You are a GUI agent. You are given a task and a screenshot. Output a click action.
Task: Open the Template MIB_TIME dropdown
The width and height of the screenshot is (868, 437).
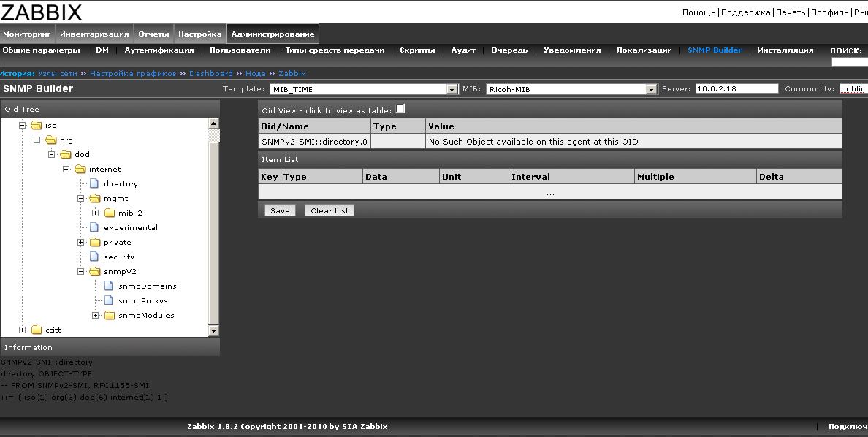[x=365, y=89]
